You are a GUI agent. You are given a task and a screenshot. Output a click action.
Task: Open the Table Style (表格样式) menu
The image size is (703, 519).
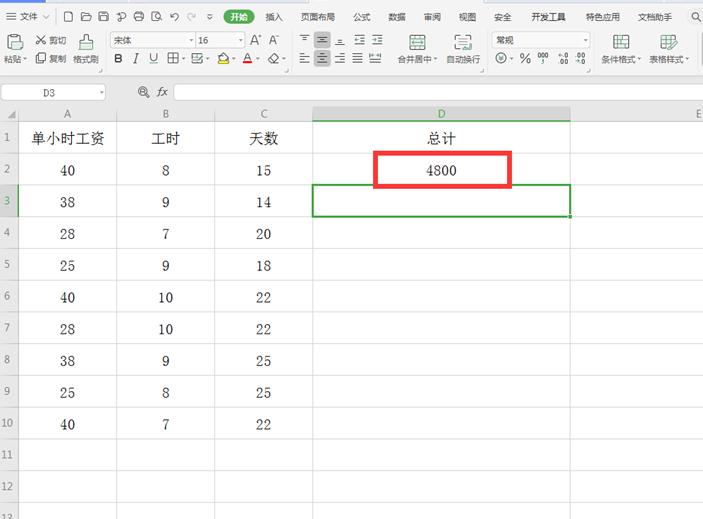669,49
